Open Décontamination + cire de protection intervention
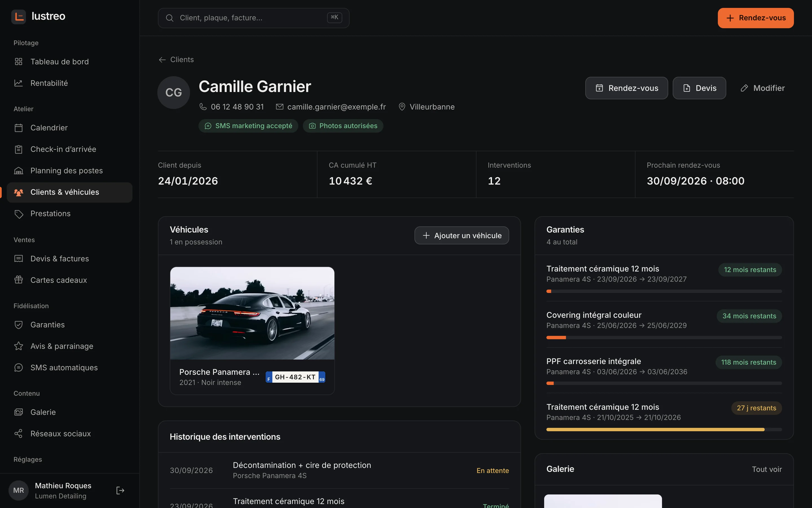Screen dimensions: 812x508 [x=339, y=470]
